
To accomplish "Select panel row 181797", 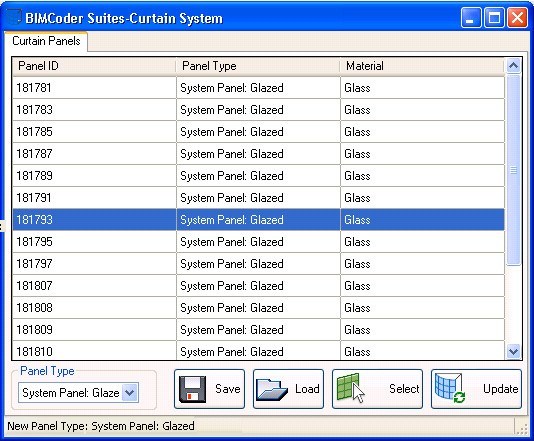I will [x=258, y=264].
